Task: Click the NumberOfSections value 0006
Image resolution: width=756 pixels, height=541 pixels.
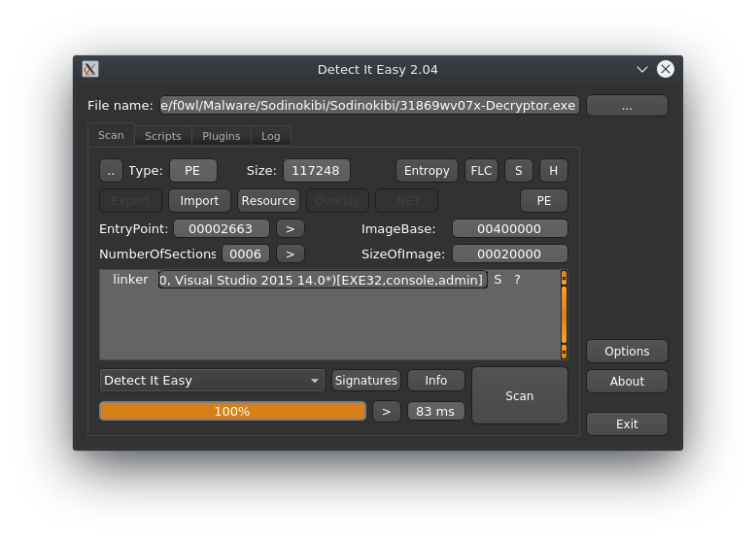Action: 246,254
